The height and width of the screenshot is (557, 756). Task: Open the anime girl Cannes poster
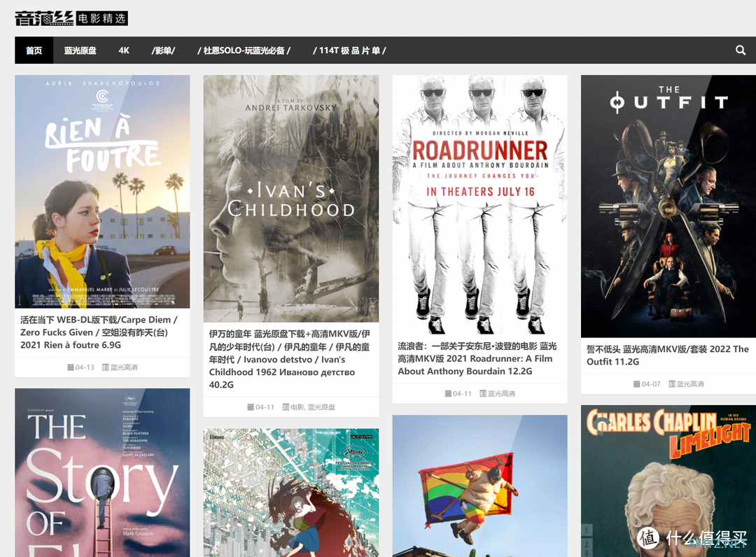[291, 493]
